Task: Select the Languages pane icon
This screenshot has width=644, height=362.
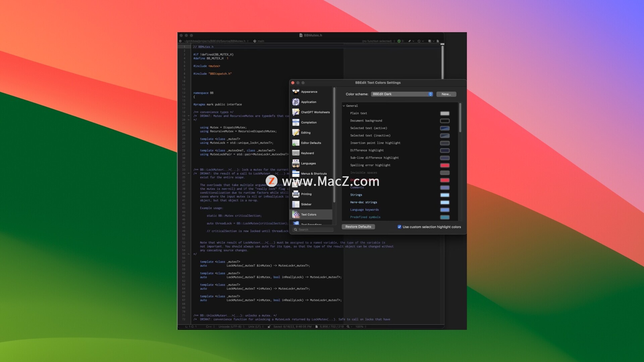Action: coord(296,163)
